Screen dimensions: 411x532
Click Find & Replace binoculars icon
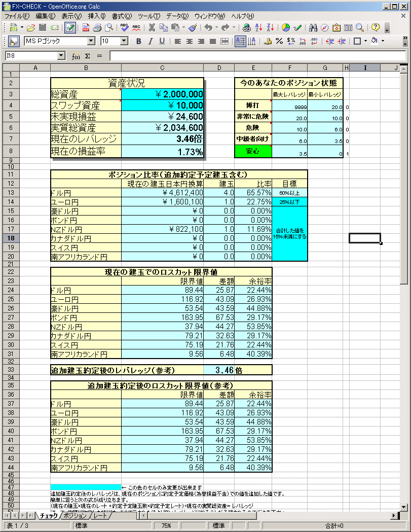[313, 27]
